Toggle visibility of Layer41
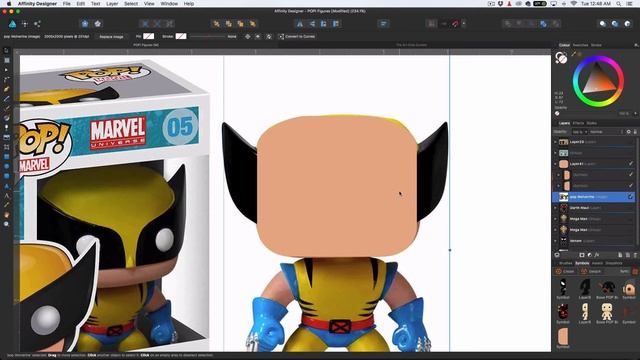The image size is (640, 360). point(631,164)
